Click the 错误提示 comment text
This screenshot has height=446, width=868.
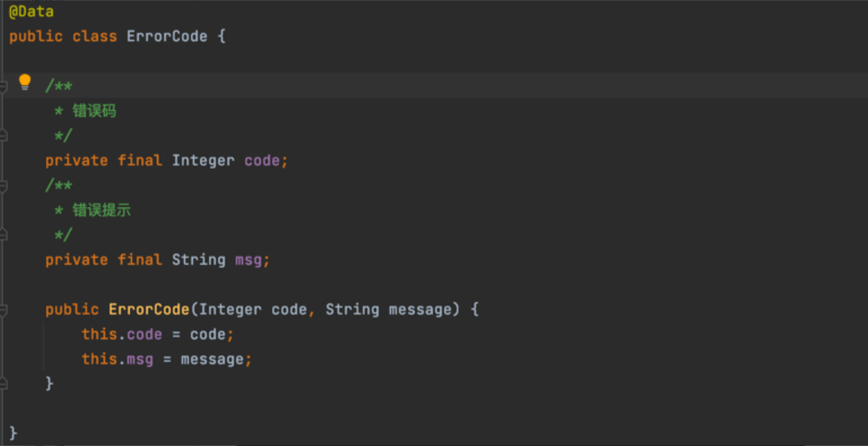pos(101,210)
